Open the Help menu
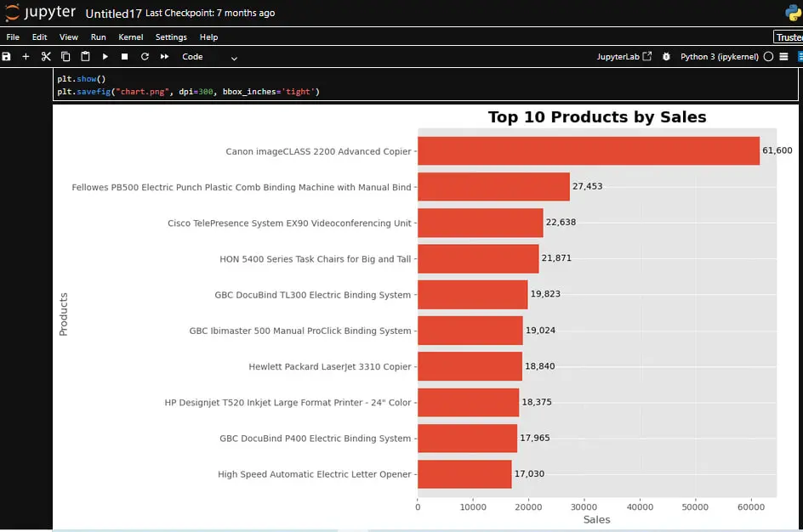Image resolution: width=803 pixels, height=532 pixels. (208, 37)
